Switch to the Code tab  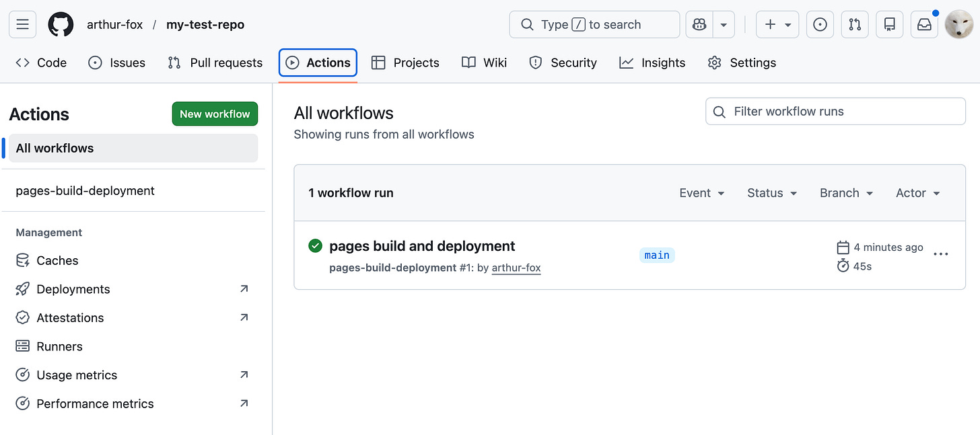click(41, 63)
